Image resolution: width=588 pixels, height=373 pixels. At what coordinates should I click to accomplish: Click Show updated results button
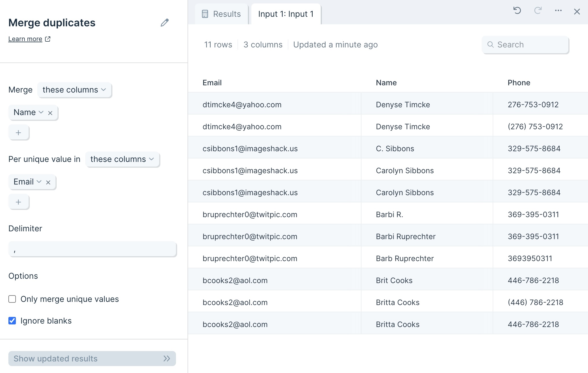tap(92, 359)
